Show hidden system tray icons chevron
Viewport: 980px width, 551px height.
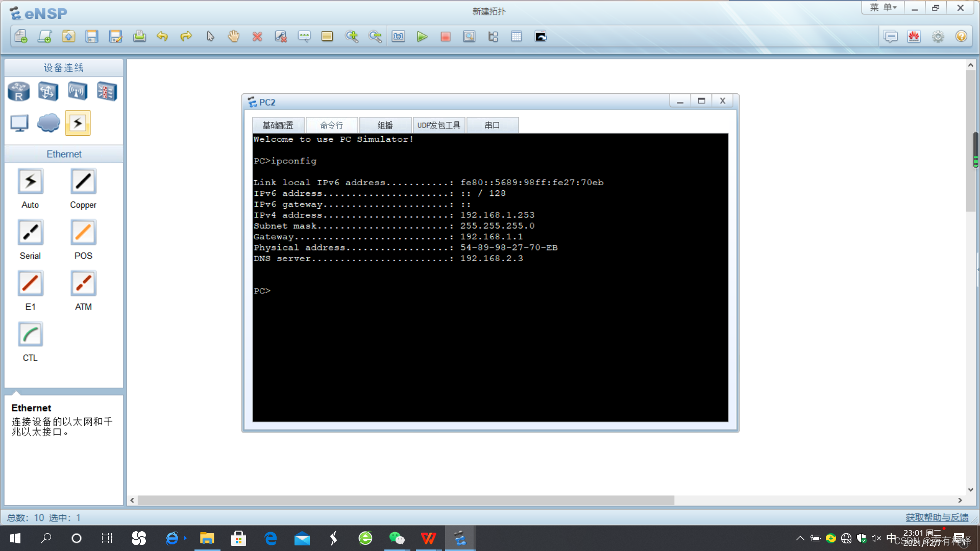[x=800, y=538]
